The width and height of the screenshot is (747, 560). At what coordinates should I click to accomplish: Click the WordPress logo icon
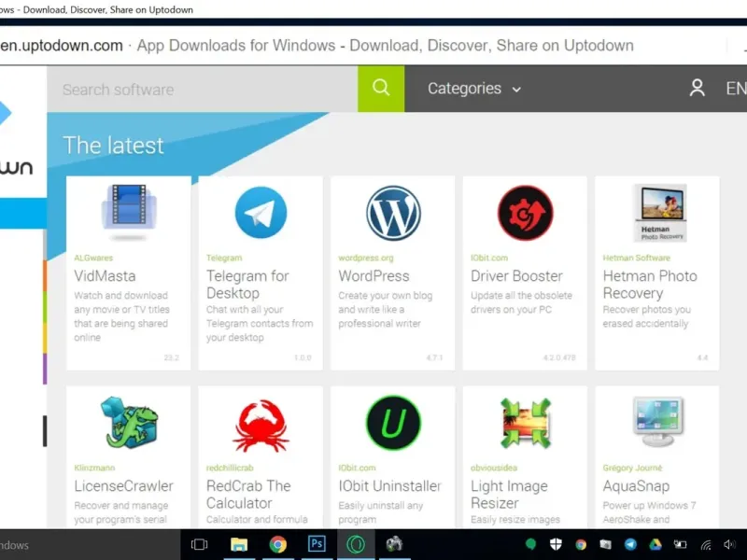393,213
